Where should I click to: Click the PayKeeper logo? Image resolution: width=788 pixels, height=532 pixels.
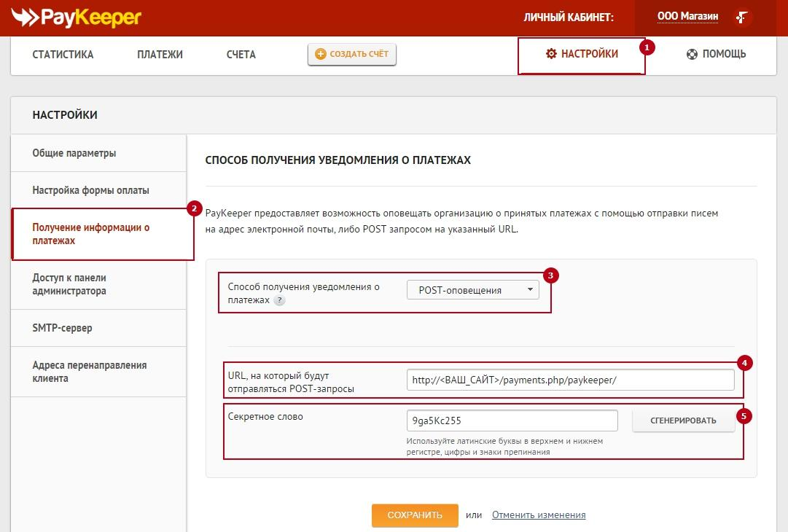77,17
